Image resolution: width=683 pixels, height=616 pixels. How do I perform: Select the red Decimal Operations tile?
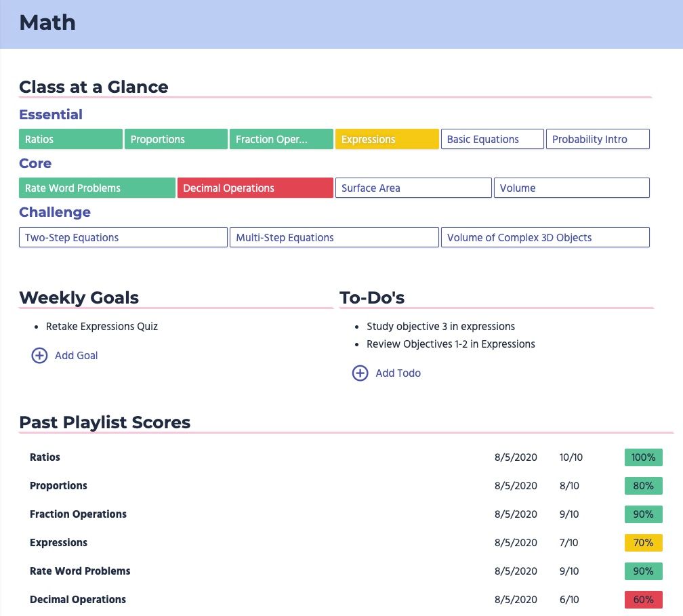point(255,188)
